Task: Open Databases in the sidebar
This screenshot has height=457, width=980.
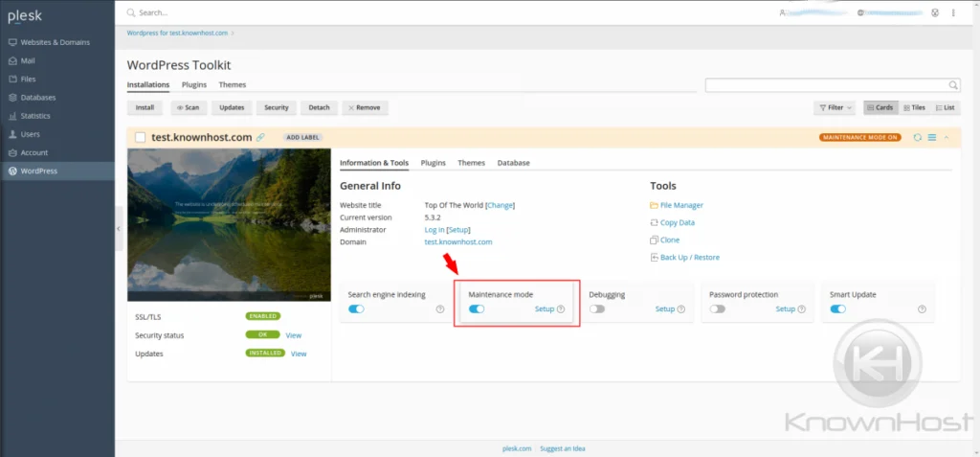Action: pyautogui.click(x=38, y=98)
